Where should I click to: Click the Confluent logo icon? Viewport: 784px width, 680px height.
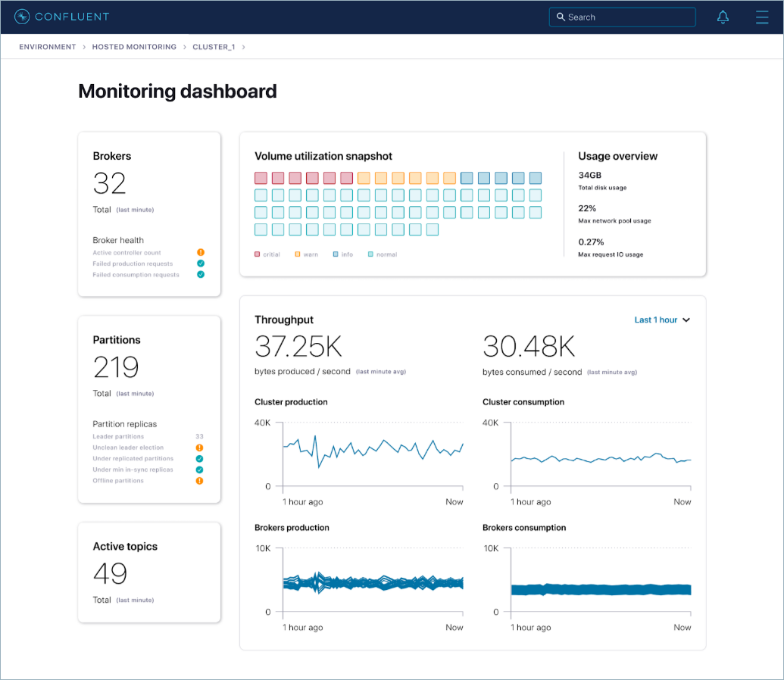click(22, 17)
